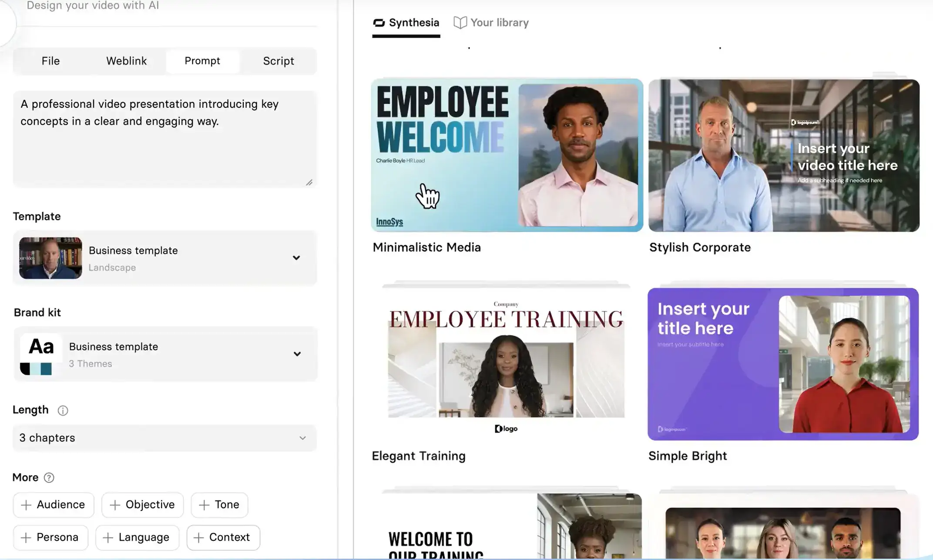Click the plus icon on Audience chip
This screenshot has height=560, width=933.
26,505
